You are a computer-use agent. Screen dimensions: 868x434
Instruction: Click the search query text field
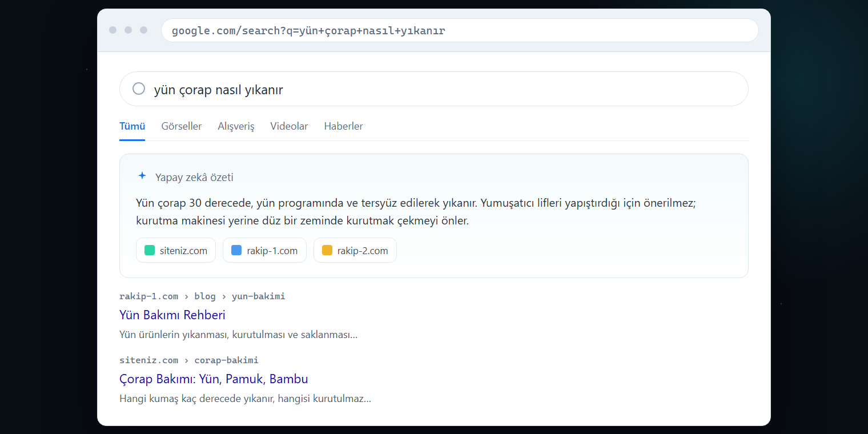(434, 89)
